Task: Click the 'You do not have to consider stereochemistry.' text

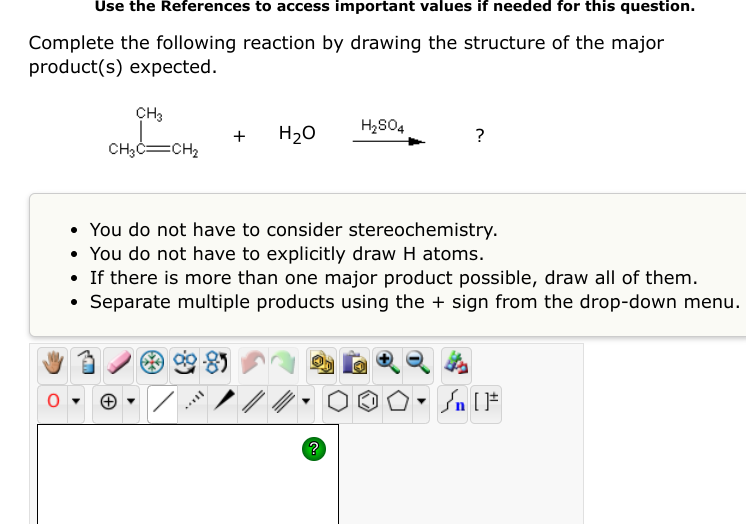Action: click(294, 230)
